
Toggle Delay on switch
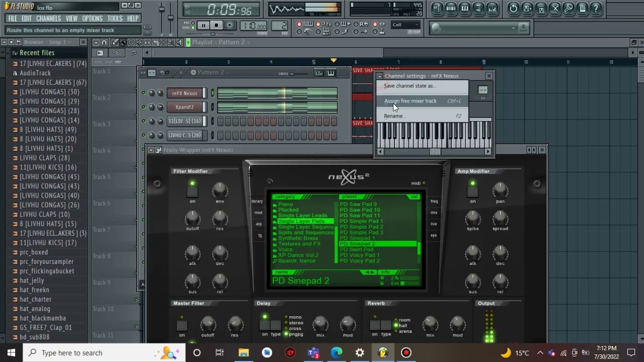click(265, 325)
